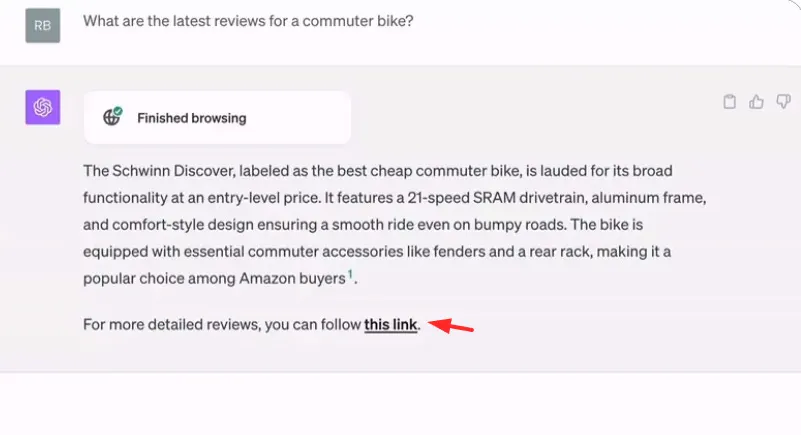
Task: Give the answer a thumbs up
Action: [756, 102]
